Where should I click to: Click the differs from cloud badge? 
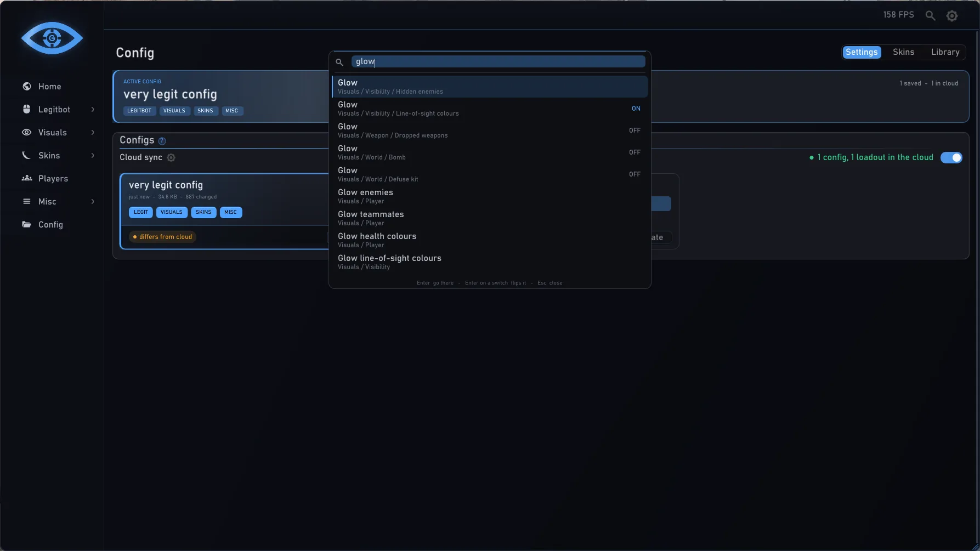[162, 237]
